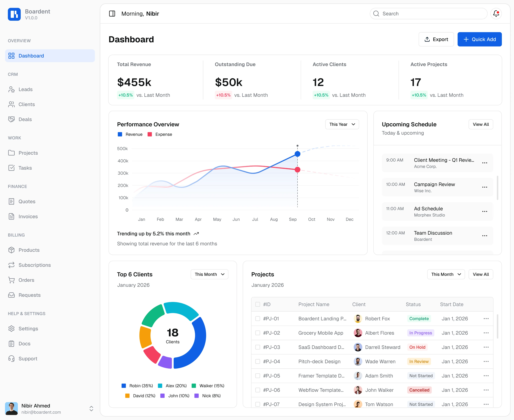Click the red expense data point marker

click(x=297, y=170)
